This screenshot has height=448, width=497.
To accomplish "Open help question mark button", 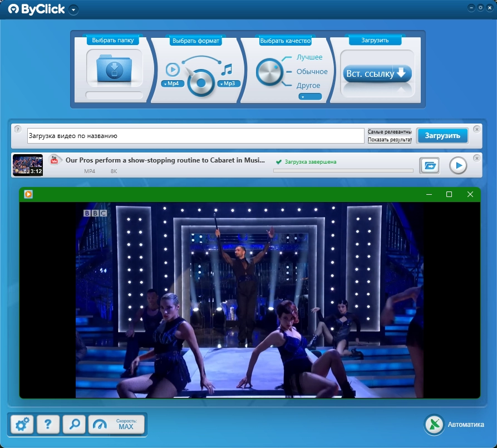I will tap(48, 424).
